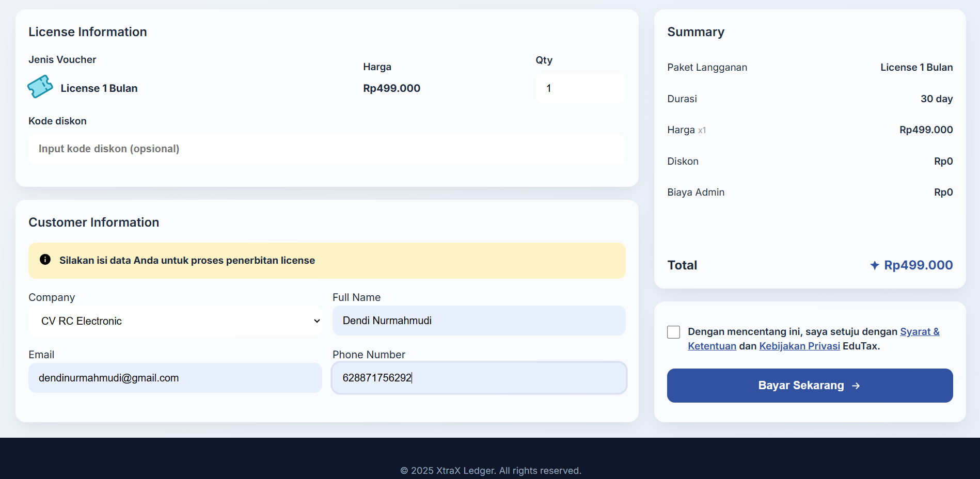
Task: Click the Kode diskon input field
Action: coord(326,149)
